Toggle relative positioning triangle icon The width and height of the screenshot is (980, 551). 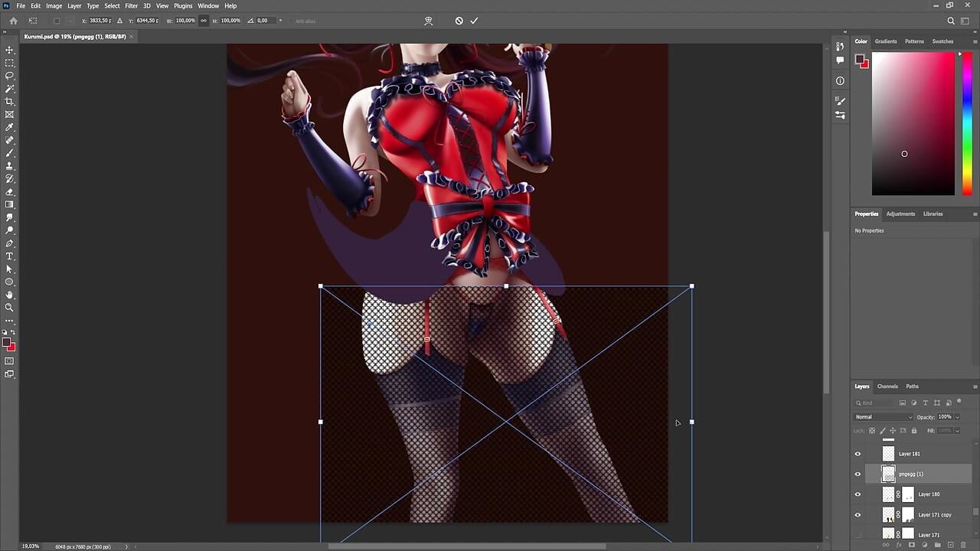(x=119, y=21)
